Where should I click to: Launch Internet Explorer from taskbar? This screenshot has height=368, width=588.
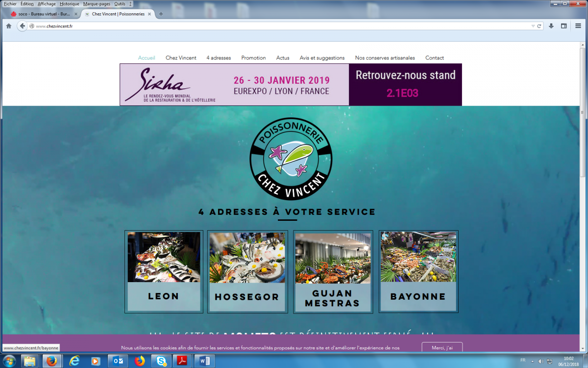point(74,361)
